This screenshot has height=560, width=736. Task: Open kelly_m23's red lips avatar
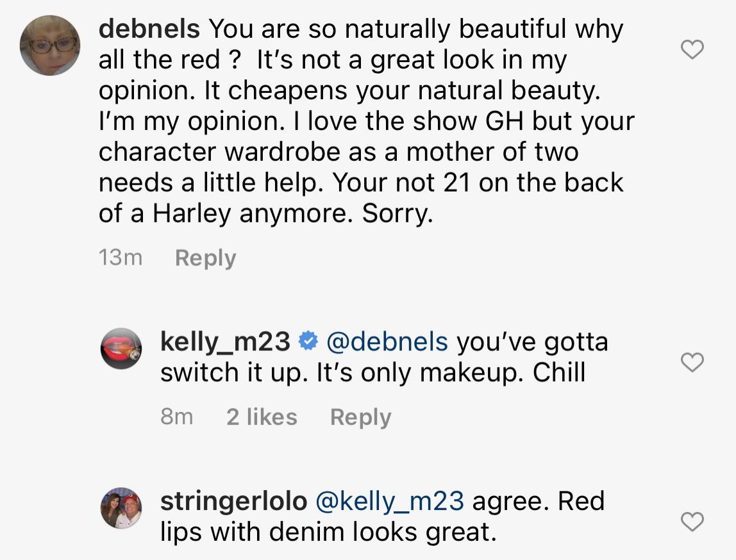(x=121, y=348)
